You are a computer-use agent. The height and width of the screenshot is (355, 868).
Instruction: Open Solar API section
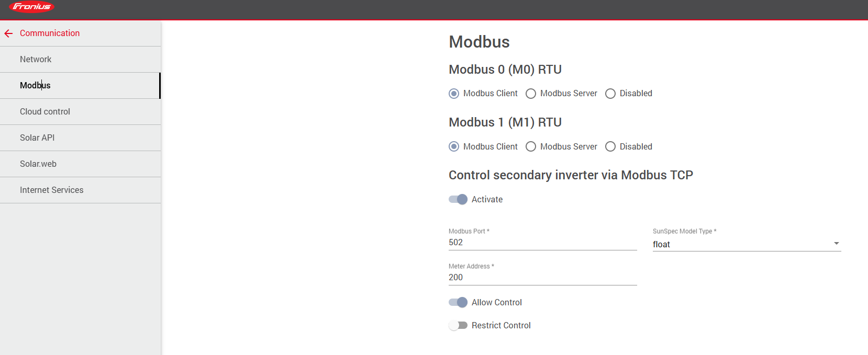coord(37,138)
